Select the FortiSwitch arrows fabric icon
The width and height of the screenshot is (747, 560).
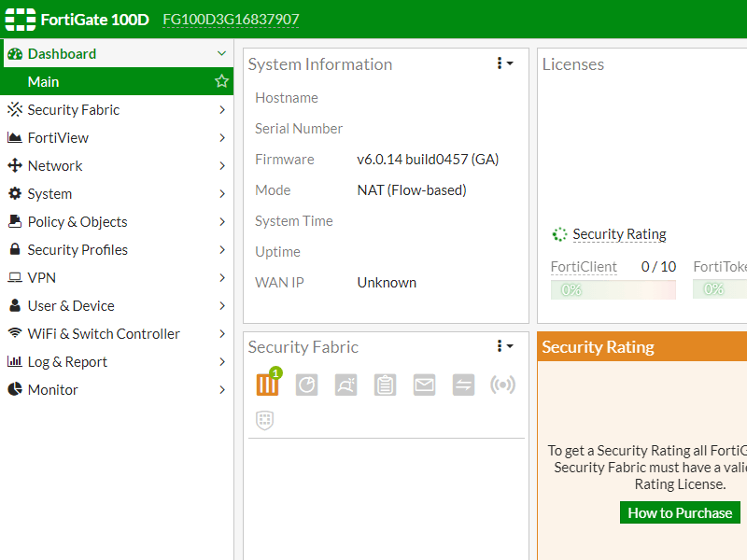pos(463,385)
